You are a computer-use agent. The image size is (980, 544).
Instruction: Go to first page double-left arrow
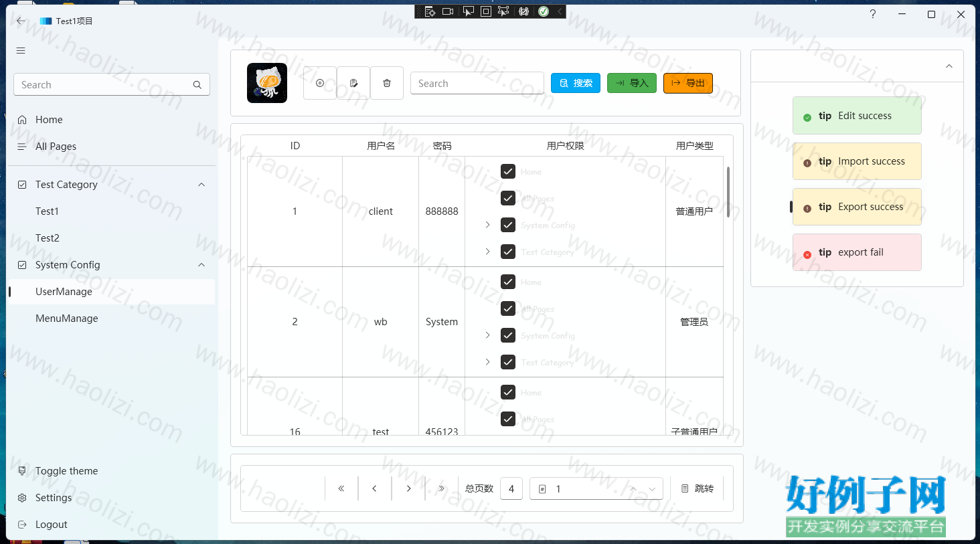pos(341,488)
